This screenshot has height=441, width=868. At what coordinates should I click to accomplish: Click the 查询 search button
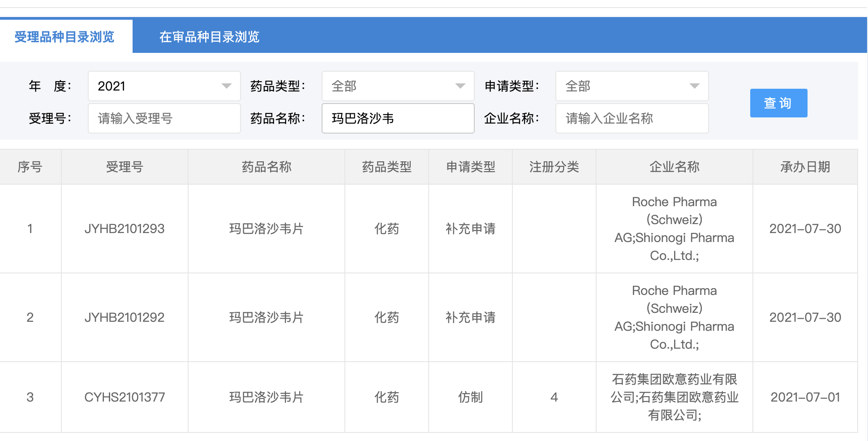coord(778,103)
